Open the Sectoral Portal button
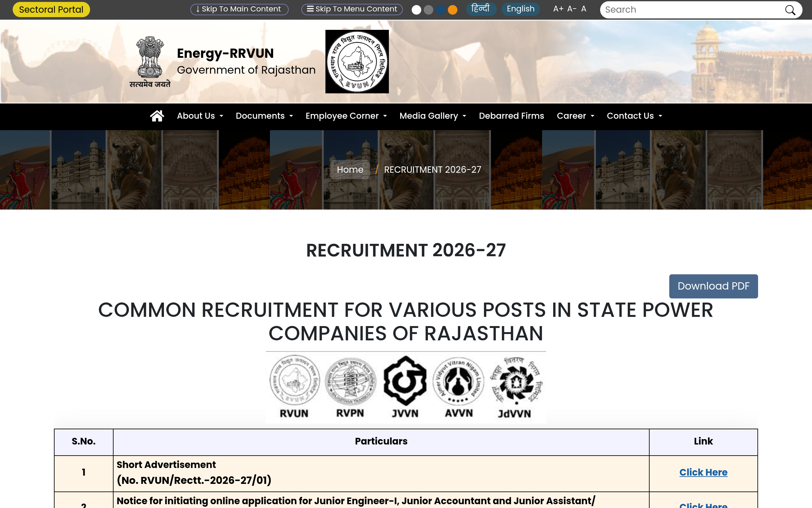 (x=51, y=10)
